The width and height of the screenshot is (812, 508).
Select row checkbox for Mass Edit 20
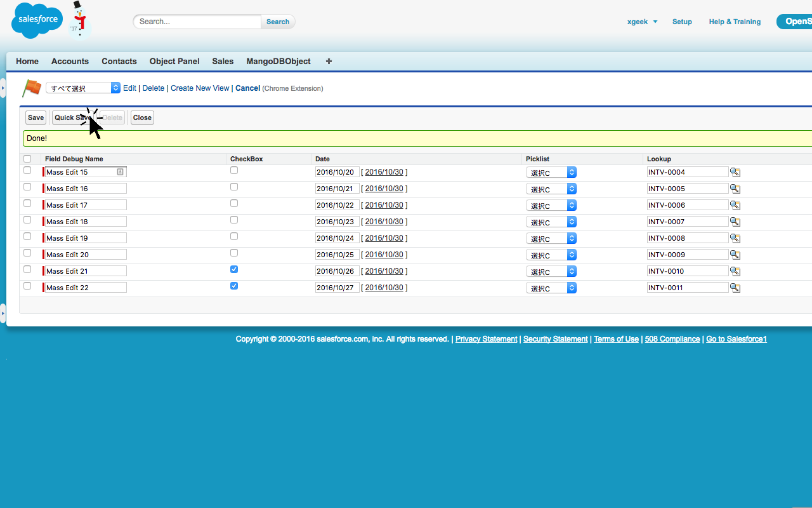27,253
